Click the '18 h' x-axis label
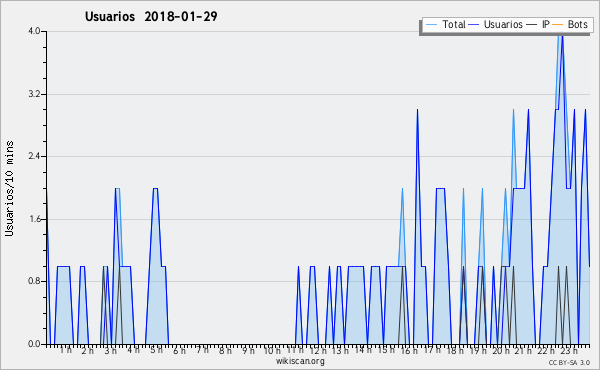600x370 pixels. [455, 350]
